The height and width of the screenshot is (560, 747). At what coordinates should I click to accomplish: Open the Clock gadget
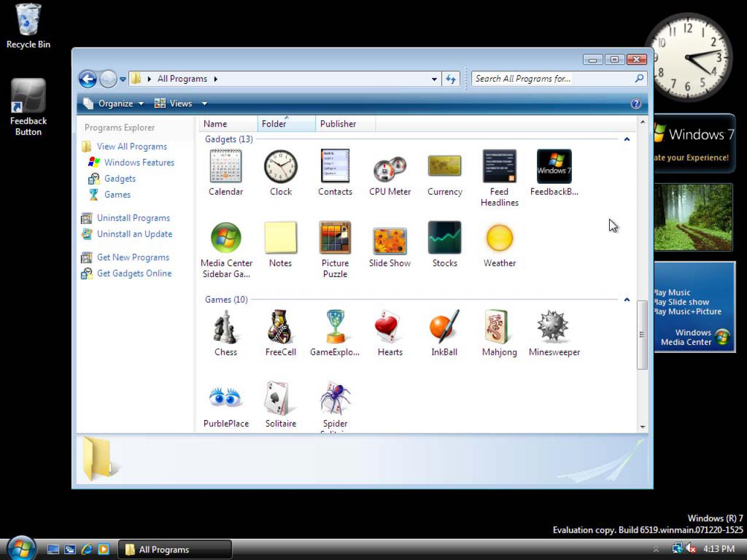[281, 173]
